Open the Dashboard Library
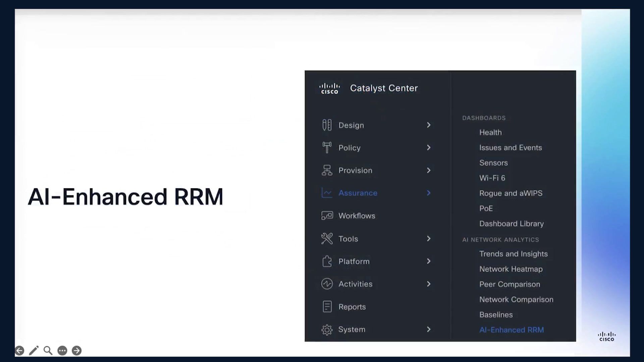 [512, 224]
